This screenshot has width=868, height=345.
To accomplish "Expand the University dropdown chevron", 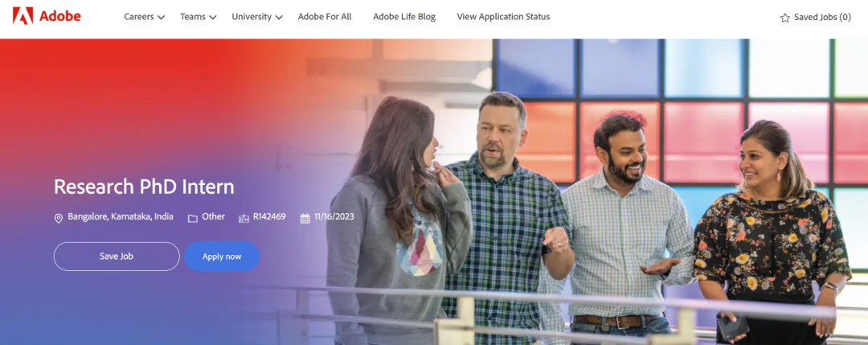I will click(x=279, y=18).
